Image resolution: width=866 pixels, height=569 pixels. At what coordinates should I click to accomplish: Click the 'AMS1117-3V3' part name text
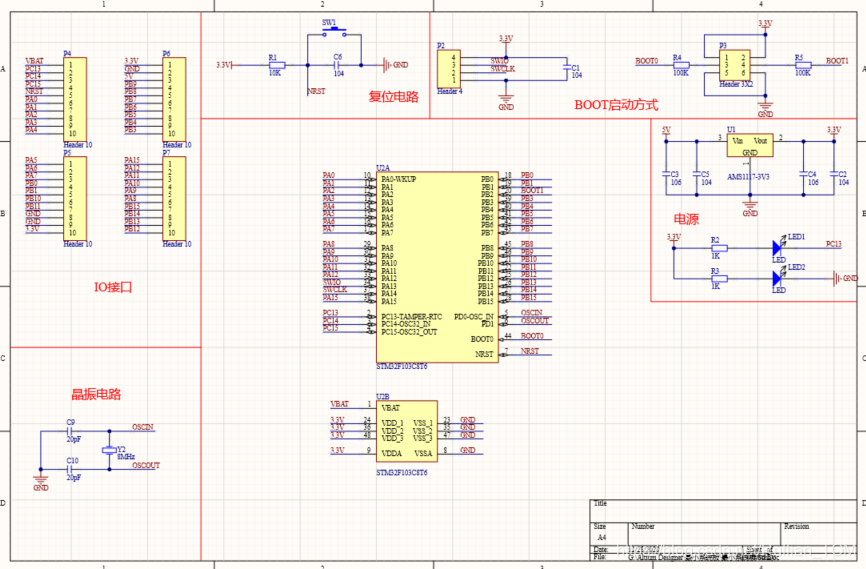pyautogui.click(x=748, y=177)
